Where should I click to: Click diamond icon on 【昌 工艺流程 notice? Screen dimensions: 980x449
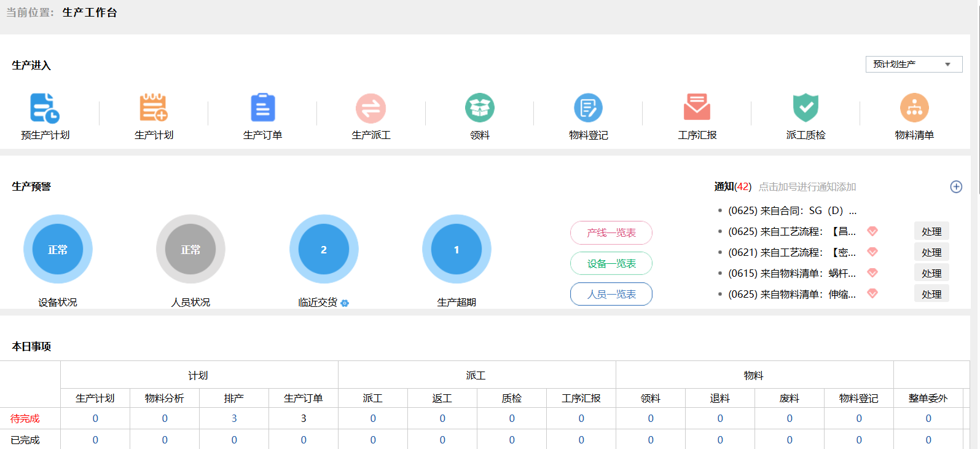[x=872, y=231]
